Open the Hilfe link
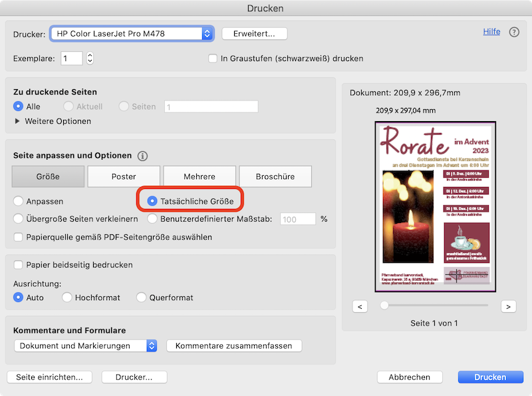Viewport: 532px width, 396px height. (x=491, y=31)
